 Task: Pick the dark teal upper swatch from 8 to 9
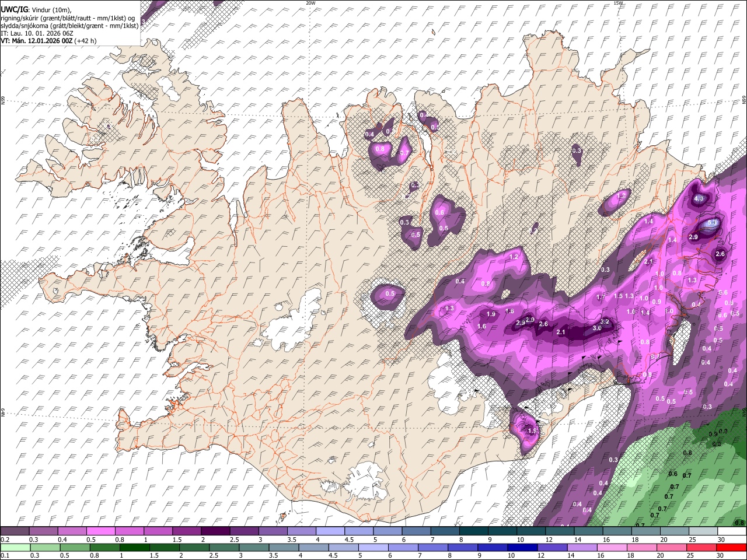tap(473, 531)
